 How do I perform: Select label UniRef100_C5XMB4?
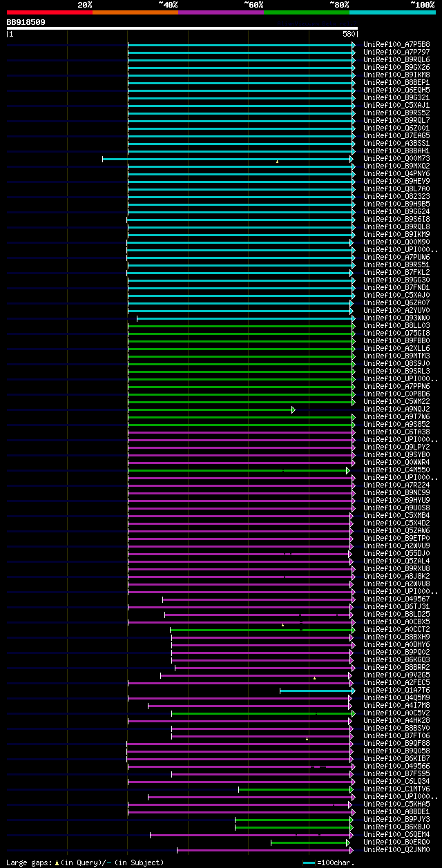point(396,515)
